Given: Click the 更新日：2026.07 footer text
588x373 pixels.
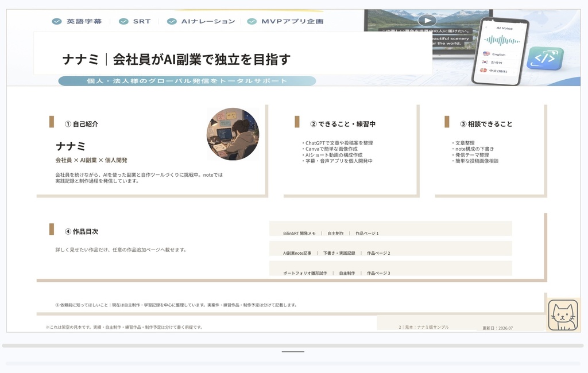Looking at the screenshot, I should click(498, 328).
